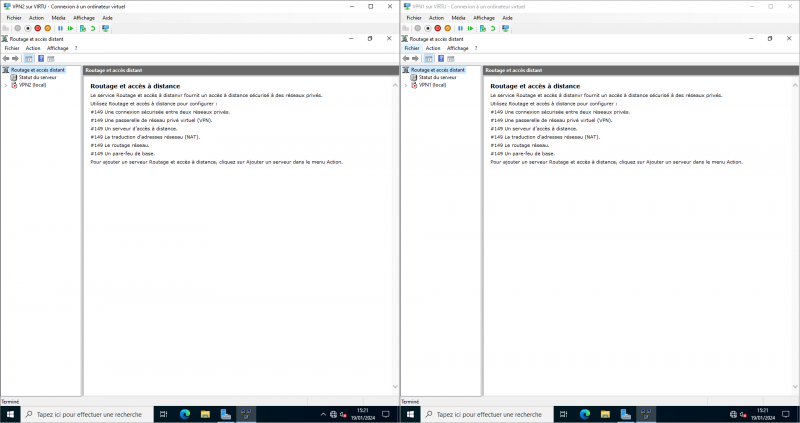
Task: Click the orange Save icon in VPN1 toolbar
Action: coord(447,29)
